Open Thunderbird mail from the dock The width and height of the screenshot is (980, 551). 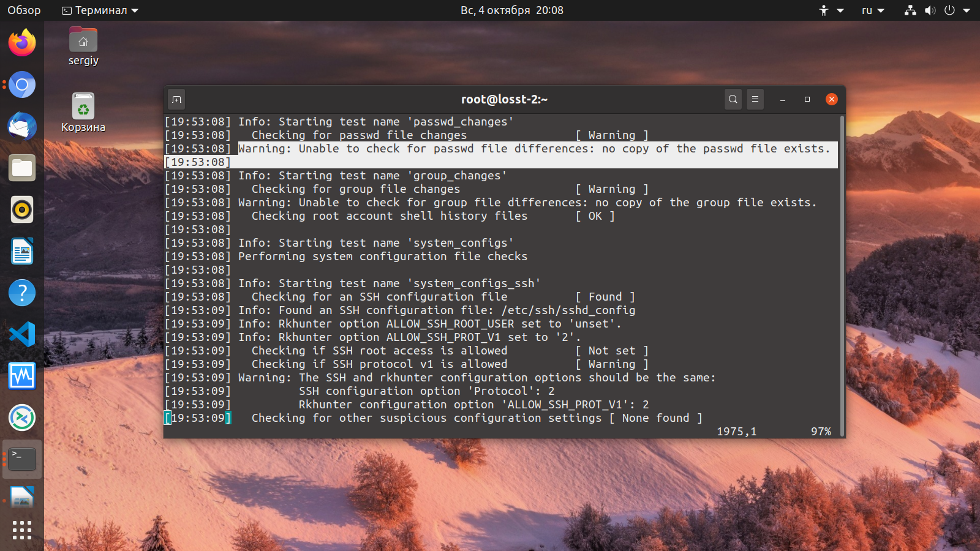tap(22, 126)
